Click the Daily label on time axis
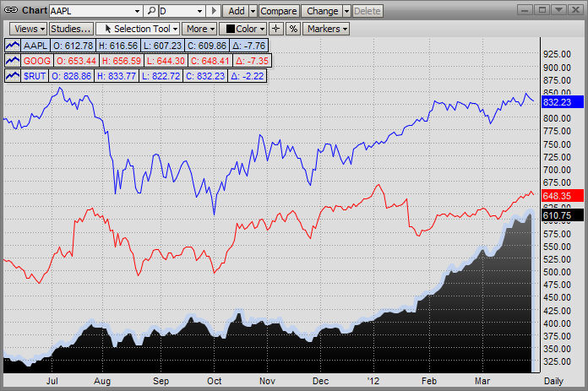588x391 pixels. 553,381
